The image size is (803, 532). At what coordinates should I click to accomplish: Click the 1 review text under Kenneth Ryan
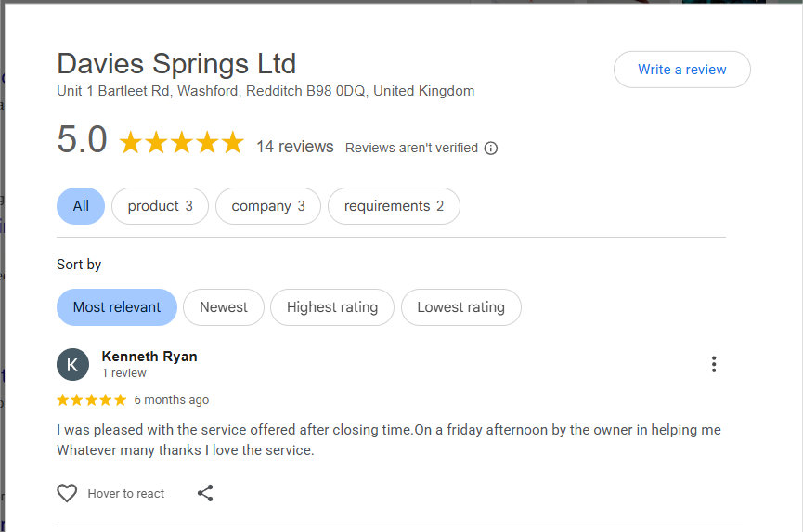124,373
